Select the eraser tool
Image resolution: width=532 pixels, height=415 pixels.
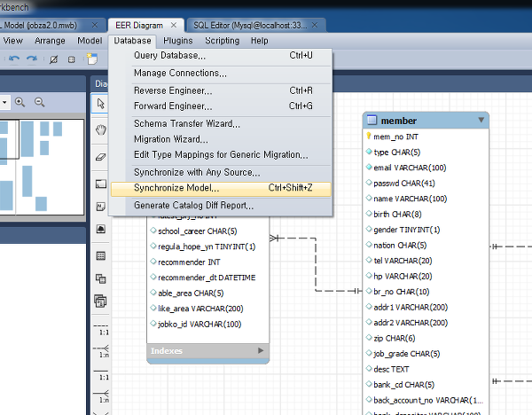point(101,157)
